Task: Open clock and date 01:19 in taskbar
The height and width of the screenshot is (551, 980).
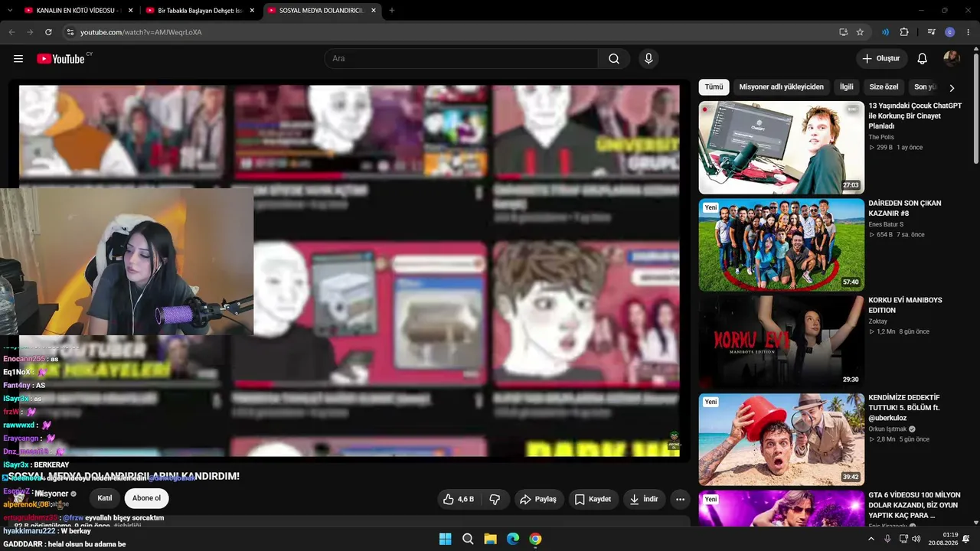Action: [942, 539]
